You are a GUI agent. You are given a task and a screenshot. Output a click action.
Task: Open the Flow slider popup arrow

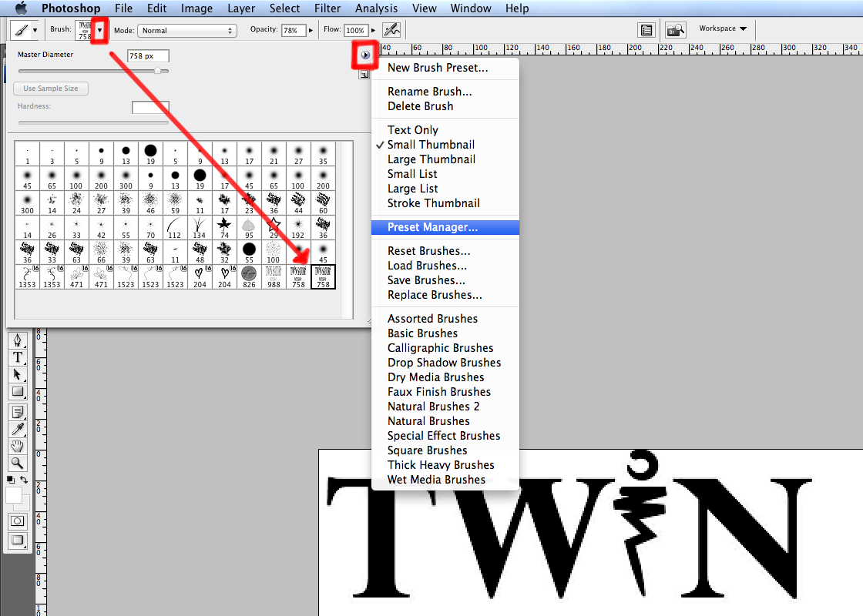[x=373, y=30]
